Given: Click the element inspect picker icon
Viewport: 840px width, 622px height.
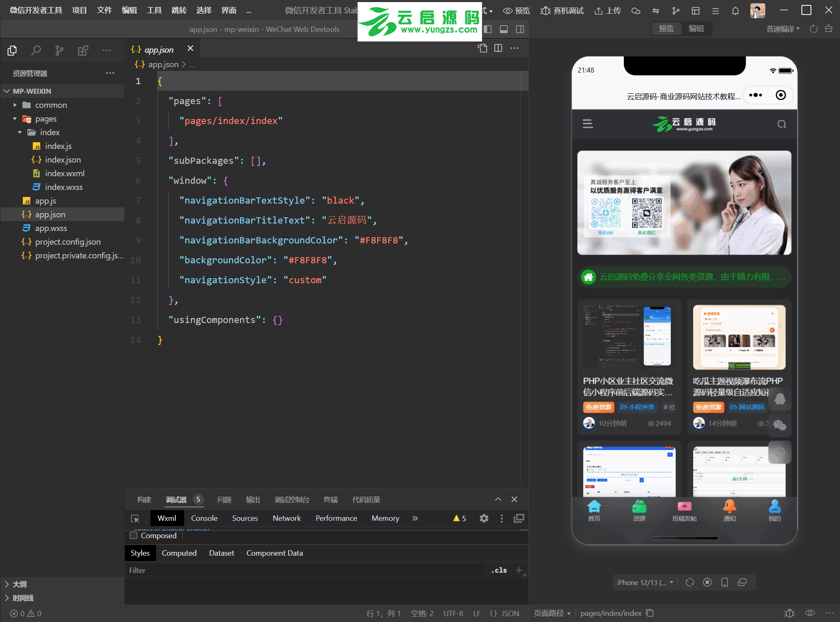Looking at the screenshot, I should (x=135, y=518).
